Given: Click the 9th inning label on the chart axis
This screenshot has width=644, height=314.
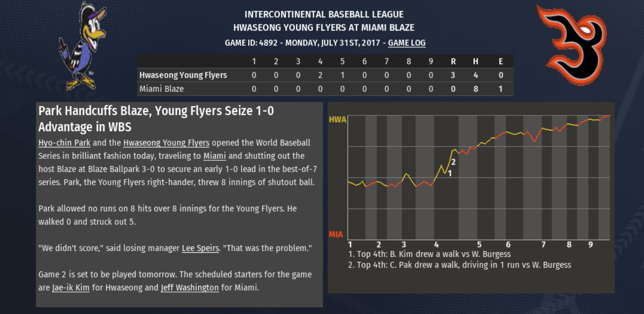Looking at the screenshot, I should pos(590,245).
